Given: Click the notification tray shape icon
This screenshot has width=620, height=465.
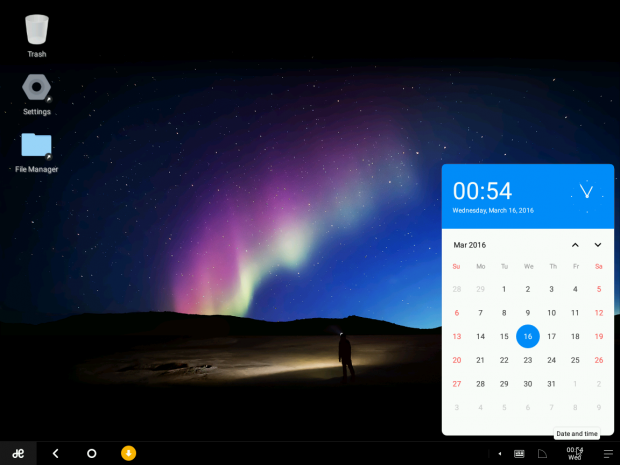Looking at the screenshot, I should [542, 454].
